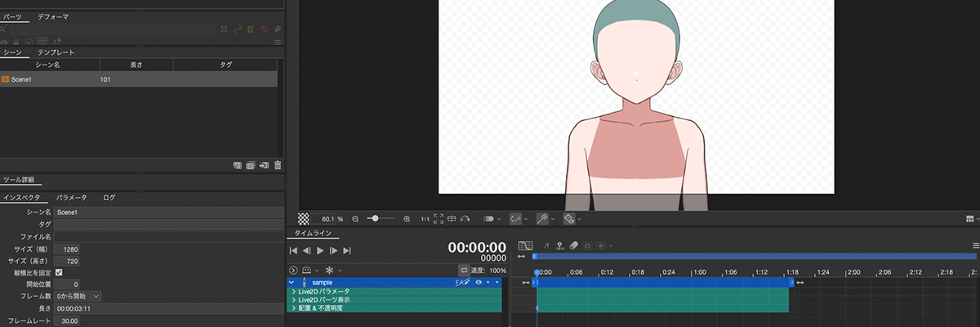Click the シーン名 input field
Screen dimensions: 980x327
[163, 212]
